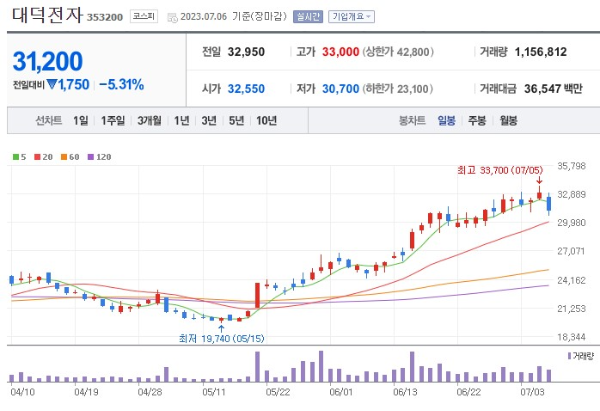
Task: Select the 1주일 line chart period
Action: coord(113,121)
